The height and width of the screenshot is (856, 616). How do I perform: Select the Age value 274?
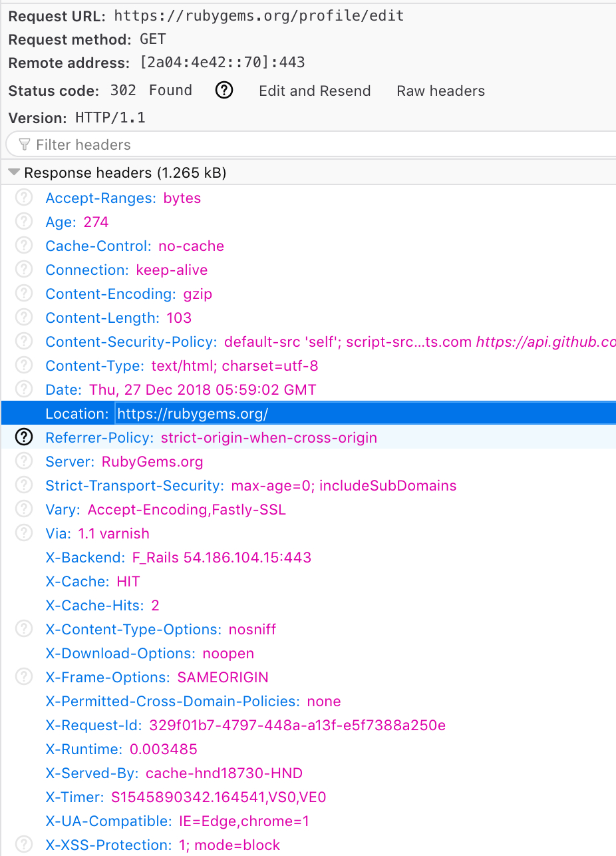[96, 222]
